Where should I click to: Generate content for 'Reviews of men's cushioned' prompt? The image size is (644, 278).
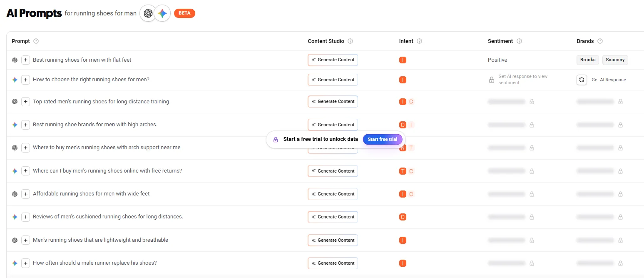[x=333, y=217]
